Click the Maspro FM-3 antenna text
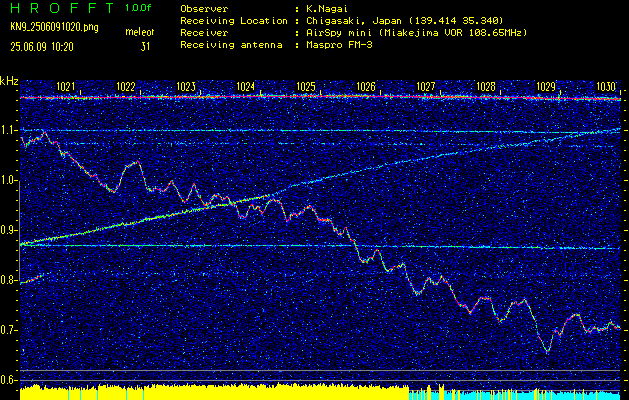This screenshot has width=629, height=400. coord(338,45)
